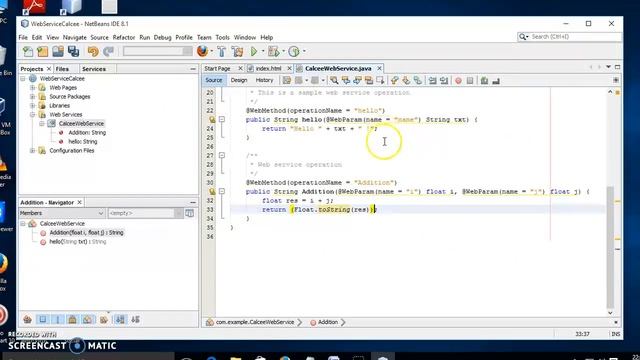
Task: Toggle Show Non-Public Members filter in Navigator
Action: (72, 320)
